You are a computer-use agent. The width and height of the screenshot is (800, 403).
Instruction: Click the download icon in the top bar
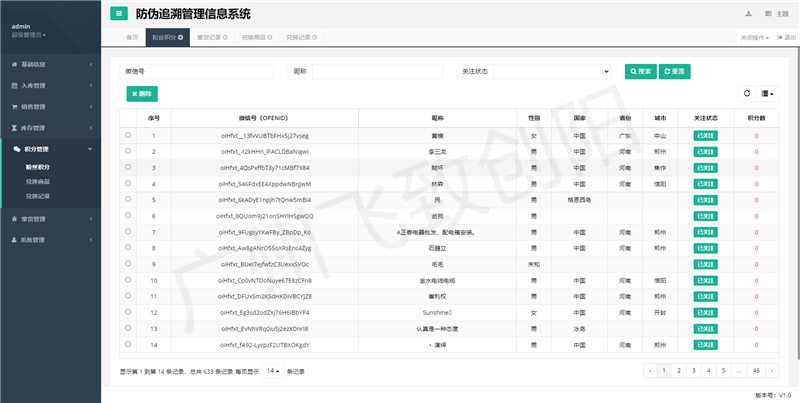[748, 14]
